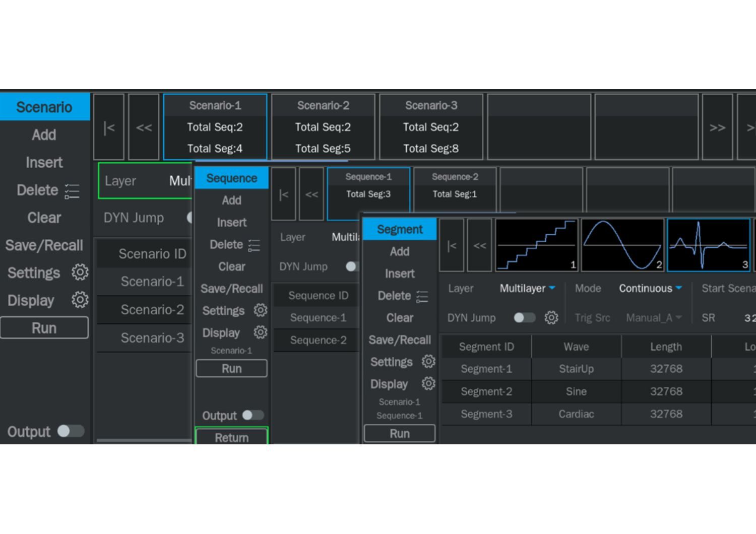Click the Segment panel Delete list icon

(422, 297)
